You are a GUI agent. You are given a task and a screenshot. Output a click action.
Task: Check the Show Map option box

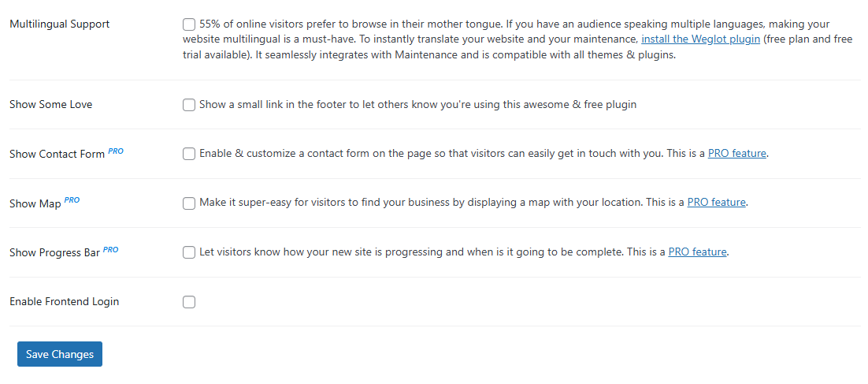pyautogui.click(x=189, y=203)
